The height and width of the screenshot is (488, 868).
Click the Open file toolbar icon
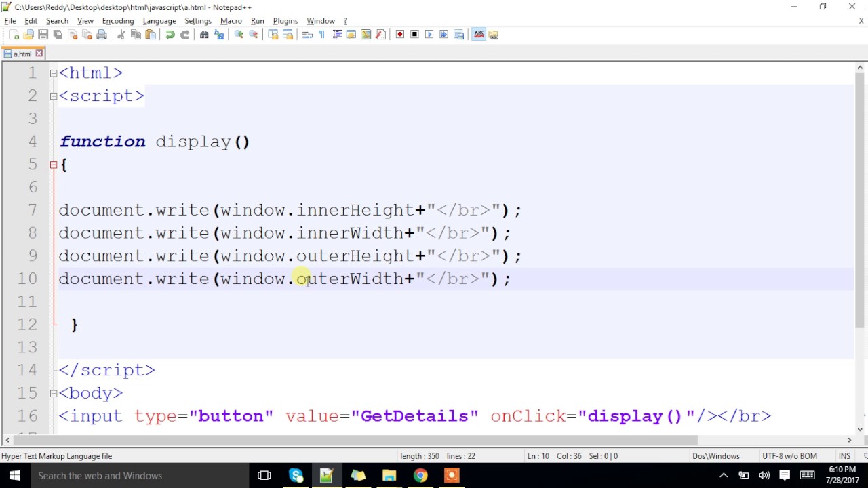pos(28,35)
